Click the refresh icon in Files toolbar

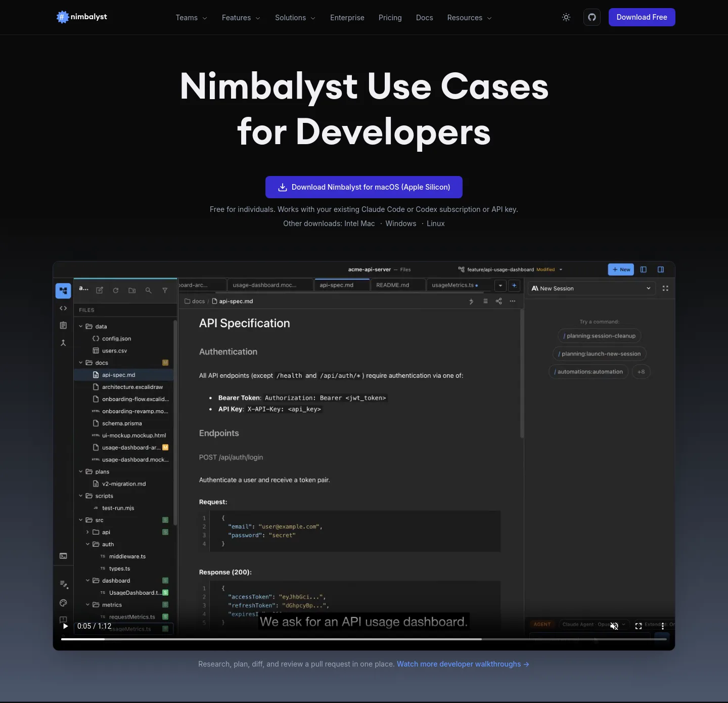coord(116,290)
